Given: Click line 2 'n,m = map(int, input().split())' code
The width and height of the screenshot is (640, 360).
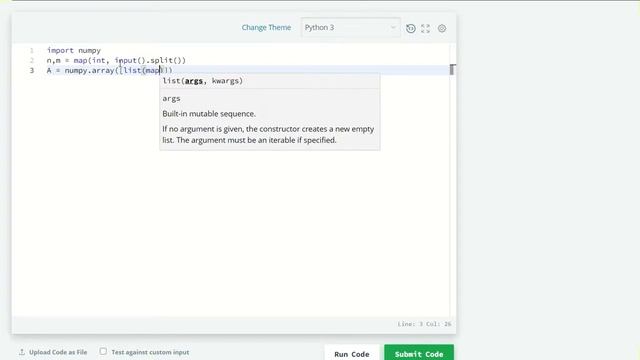Looking at the screenshot, I should click(x=116, y=60).
